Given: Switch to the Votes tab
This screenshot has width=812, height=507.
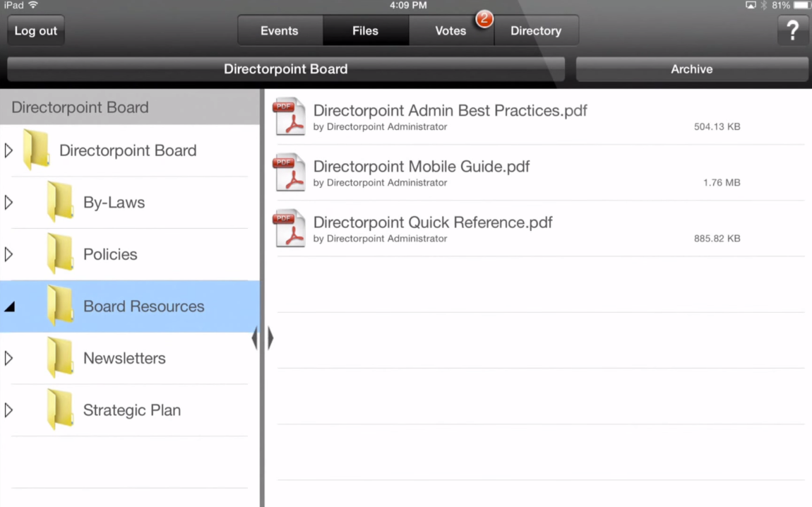Looking at the screenshot, I should 450,30.
